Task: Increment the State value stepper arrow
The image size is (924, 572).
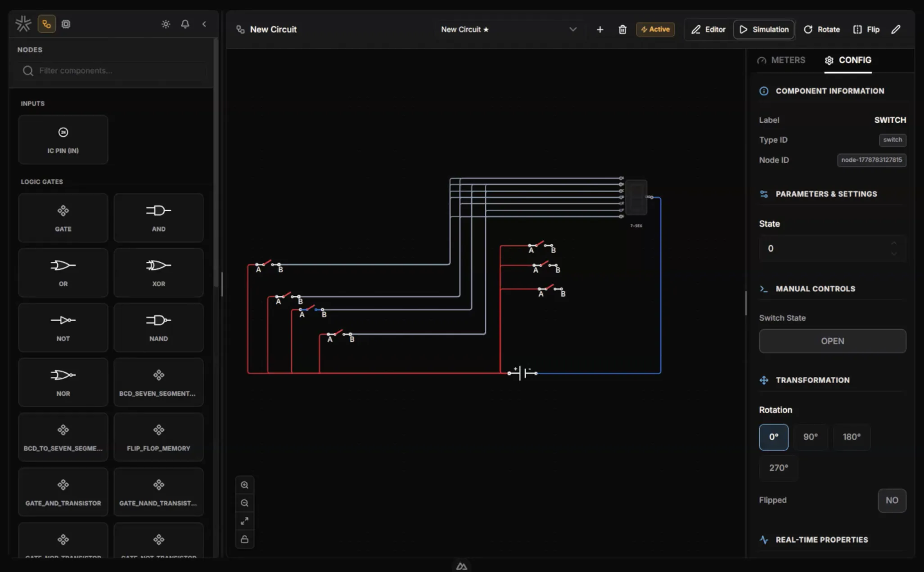Action: pyautogui.click(x=894, y=243)
